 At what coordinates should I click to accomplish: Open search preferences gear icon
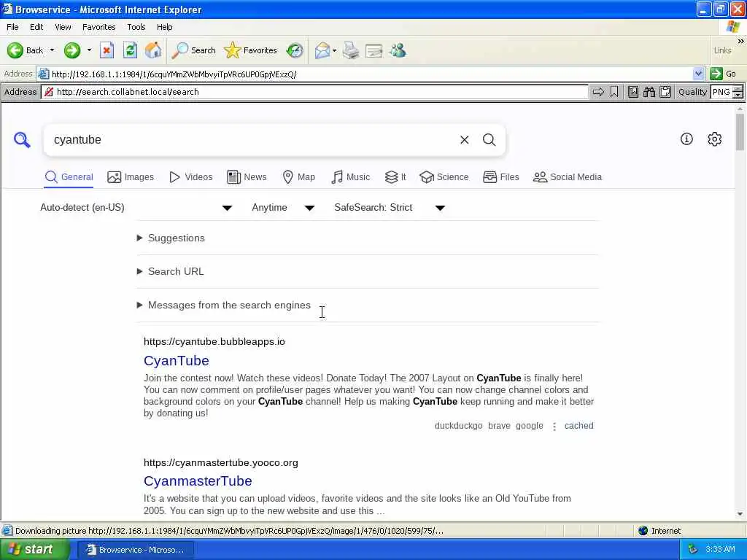715,139
